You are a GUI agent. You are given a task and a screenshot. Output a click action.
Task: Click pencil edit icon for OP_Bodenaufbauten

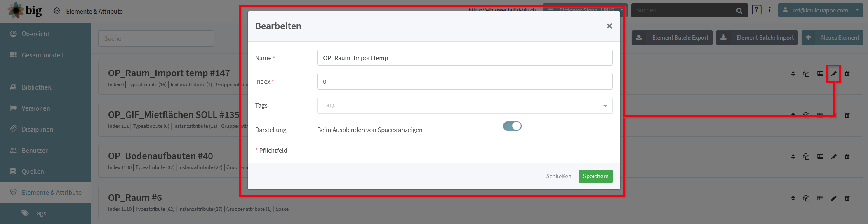pos(834,157)
